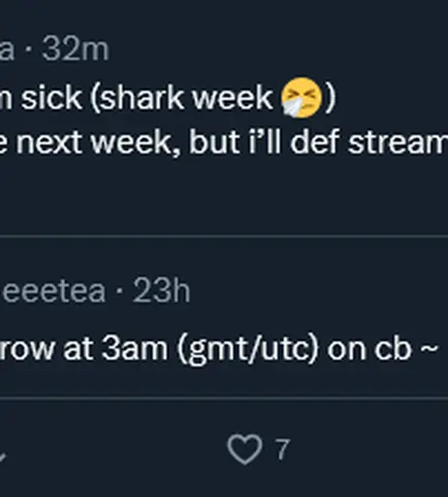Click the empty area below the first tweet text
Image resolution: width=448 pixels, height=497 pixels.
(224, 196)
